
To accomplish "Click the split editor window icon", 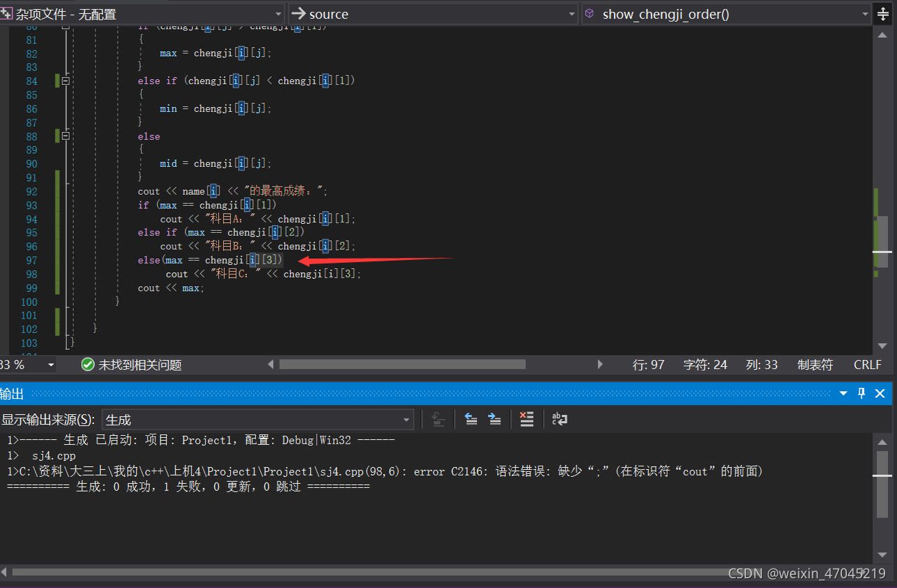I will tap(883, 14).
